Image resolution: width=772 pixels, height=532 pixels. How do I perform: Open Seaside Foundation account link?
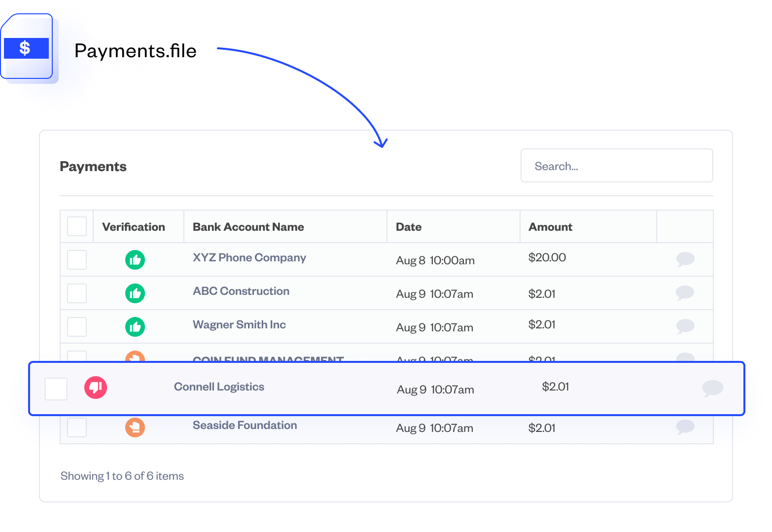coord(245,425)
